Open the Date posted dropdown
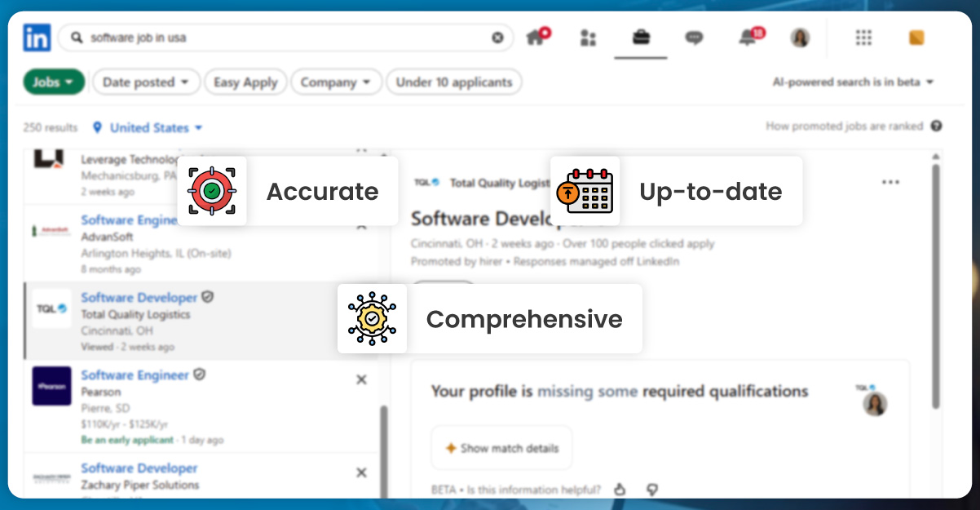This screenshot has width=980, height=510. [x=146, y=82]
